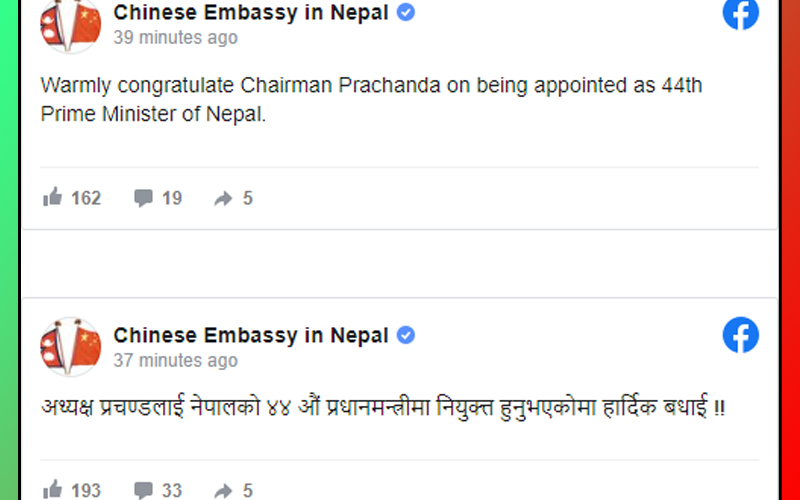Click the English congratulation text for Prachanda
This screenshot has height=500, width=800.
coord(371,99)
